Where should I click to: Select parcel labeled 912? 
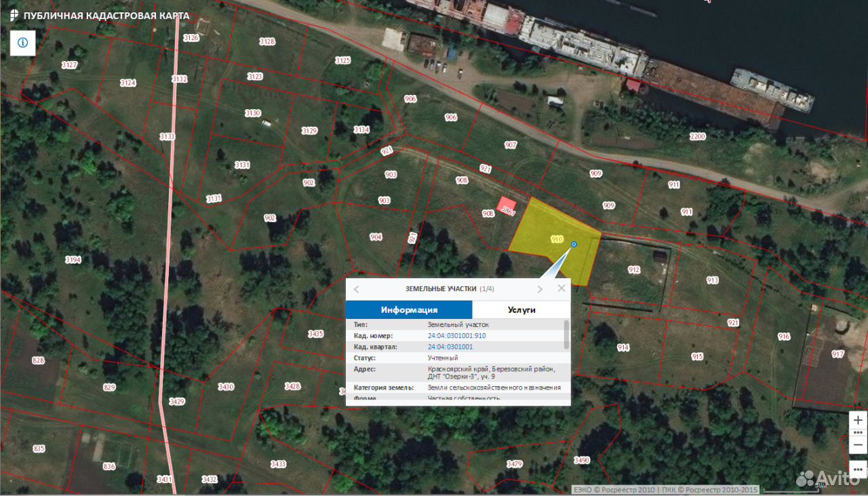tap(634, 269)
